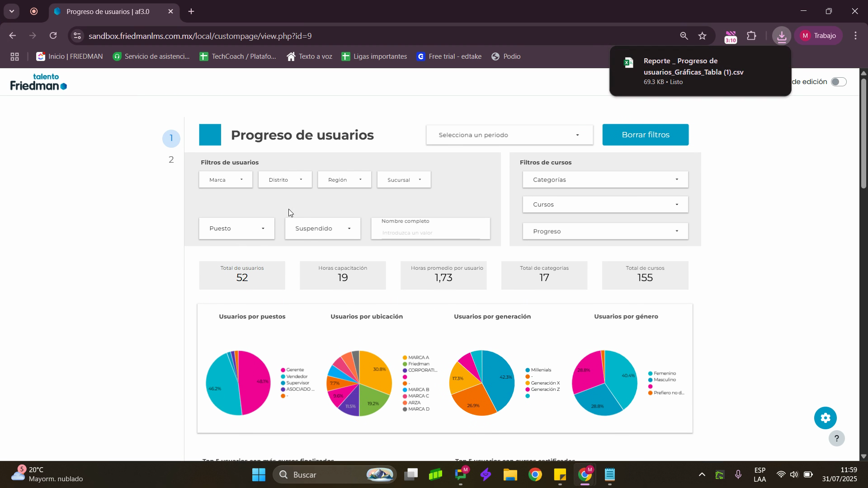Toggle the edit mode switch
Image resolution: width=868 pixels, height=488 pixels.
tap(838, 82)
